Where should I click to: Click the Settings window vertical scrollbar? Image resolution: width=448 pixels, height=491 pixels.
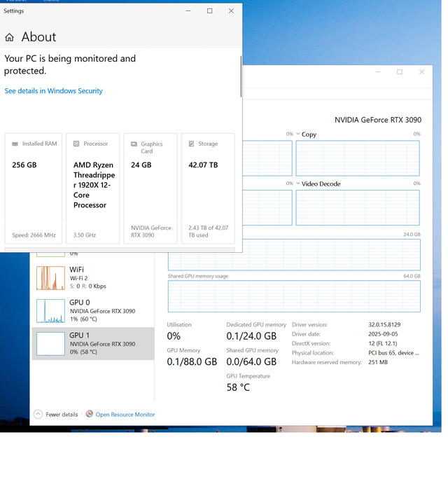[241, 76]
